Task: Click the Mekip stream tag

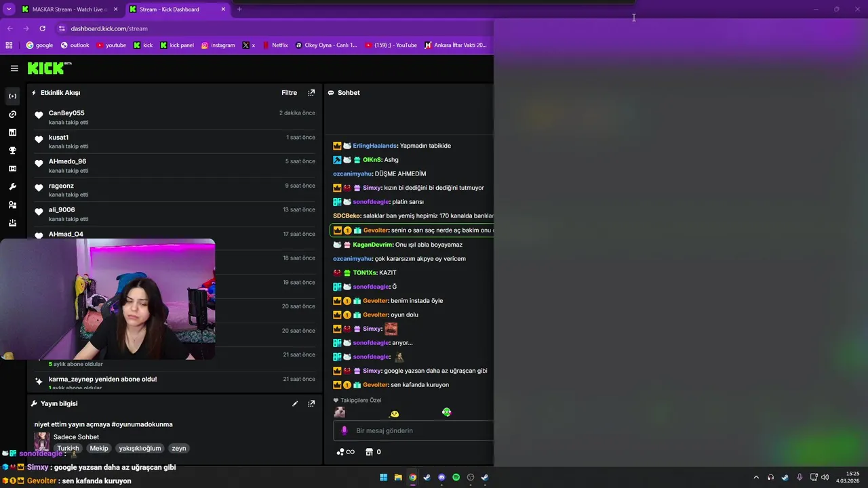Action: click(x=99, y=448)
